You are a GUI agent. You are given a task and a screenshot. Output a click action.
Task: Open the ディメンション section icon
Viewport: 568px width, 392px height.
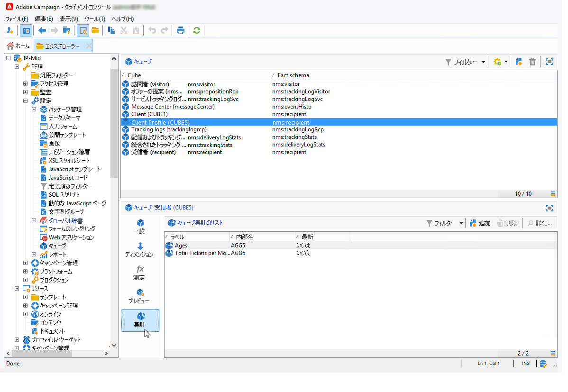coord(140,246)
